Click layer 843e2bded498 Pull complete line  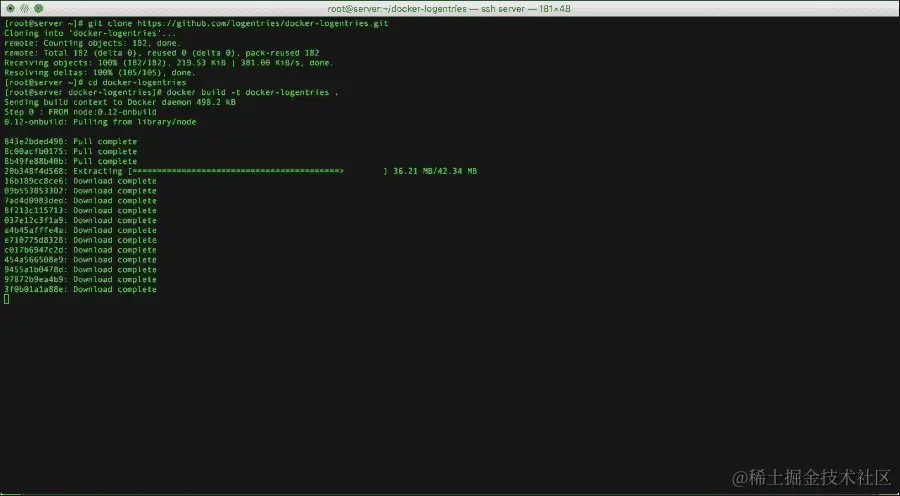71,141
